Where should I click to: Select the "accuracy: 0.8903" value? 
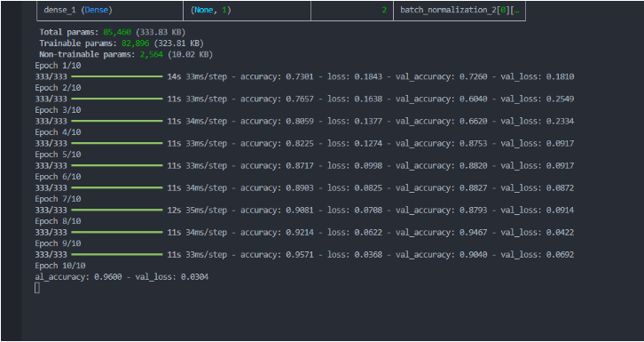(x=278, y=187)
